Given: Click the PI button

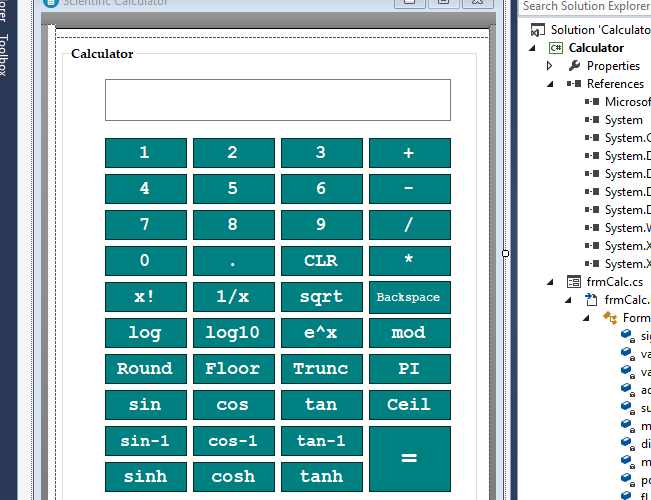Looking at the screenshot, I should pos(410,369).
